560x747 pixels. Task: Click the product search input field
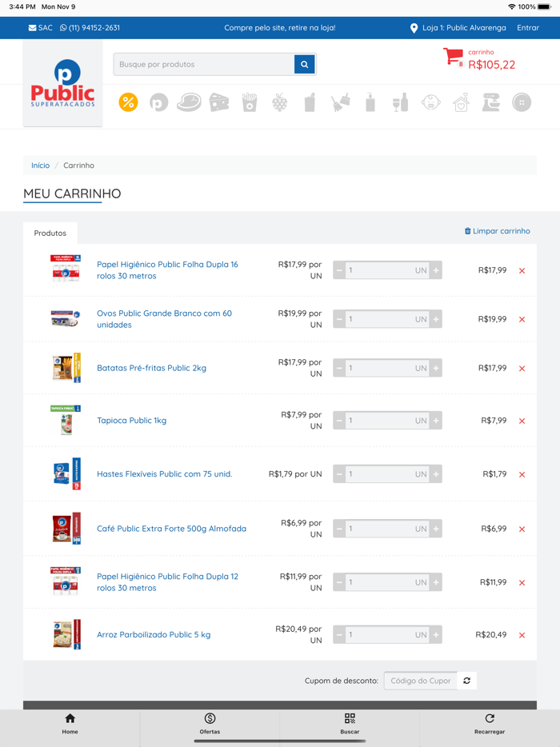(x=204, y=64)
